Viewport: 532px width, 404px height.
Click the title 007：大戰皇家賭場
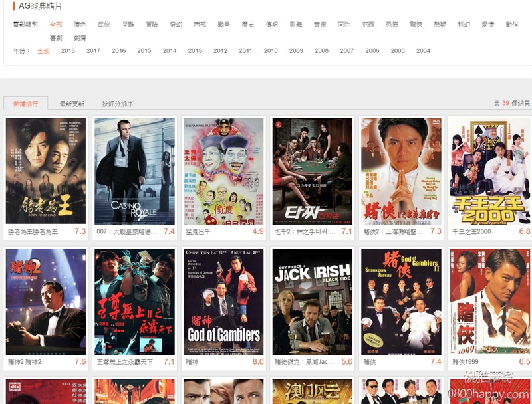(x=126, y=231)
